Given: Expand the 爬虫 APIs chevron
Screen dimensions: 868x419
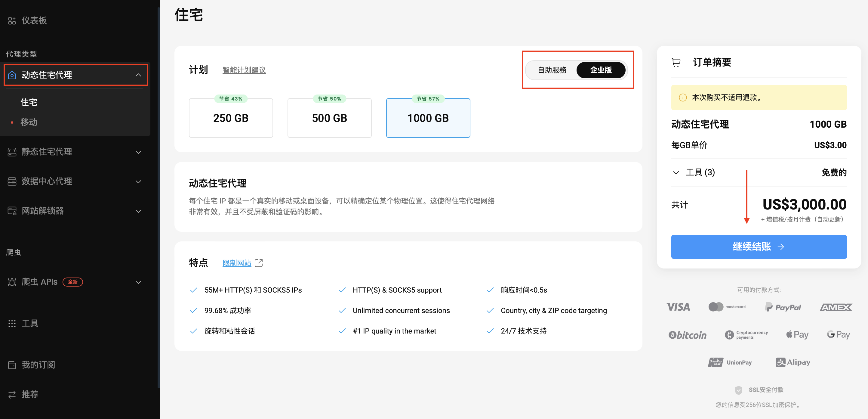Looking at the screenshot, I should 138,282.
